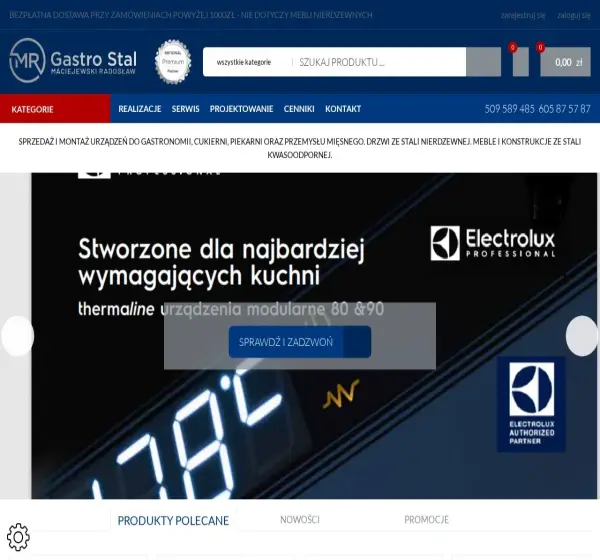Click the Electrolux Authorized Partner badge

[x=531, y=404]
